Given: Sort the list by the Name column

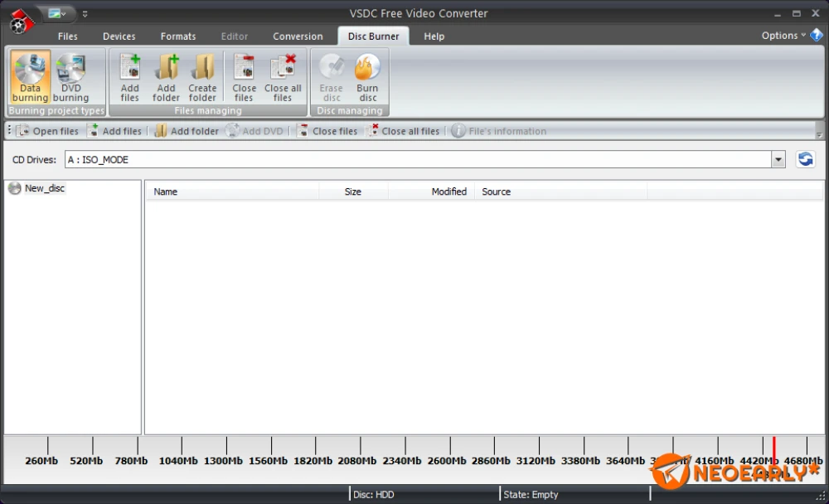Looking at the screenshot, I should pyautogui.click(x=232, y=191).
